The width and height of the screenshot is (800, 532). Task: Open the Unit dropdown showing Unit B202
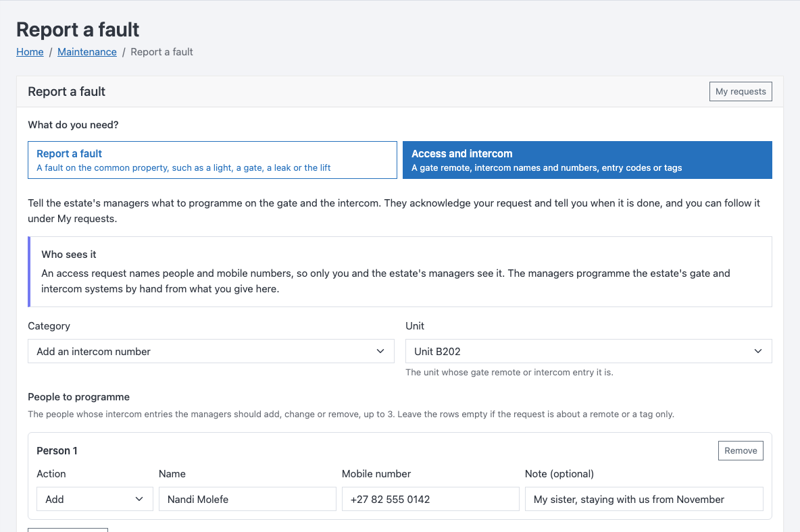tap(589, 352)
